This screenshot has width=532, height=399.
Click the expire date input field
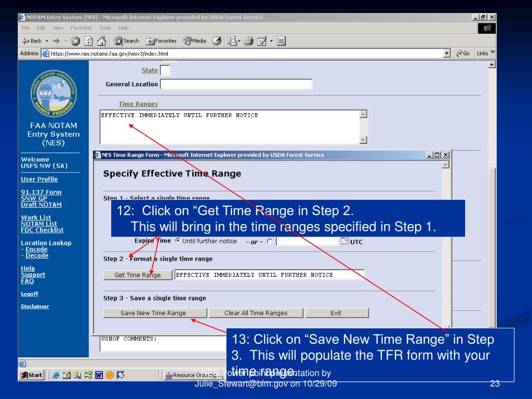308,241
